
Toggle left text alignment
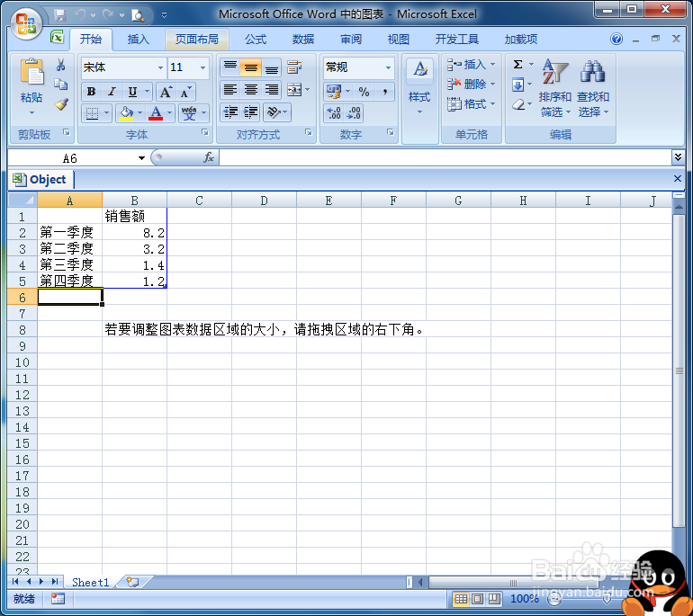230,90
